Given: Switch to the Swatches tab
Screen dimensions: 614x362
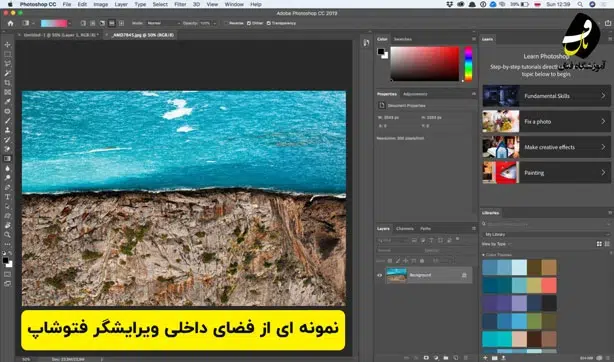Looking at the screenshot, I should click(x=403, y=39).
